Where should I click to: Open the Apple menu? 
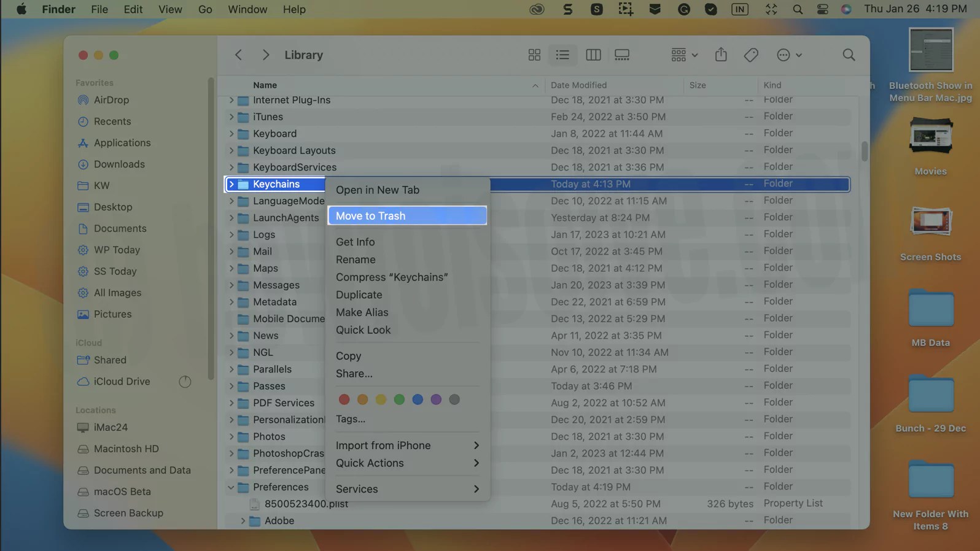[21, 9]
